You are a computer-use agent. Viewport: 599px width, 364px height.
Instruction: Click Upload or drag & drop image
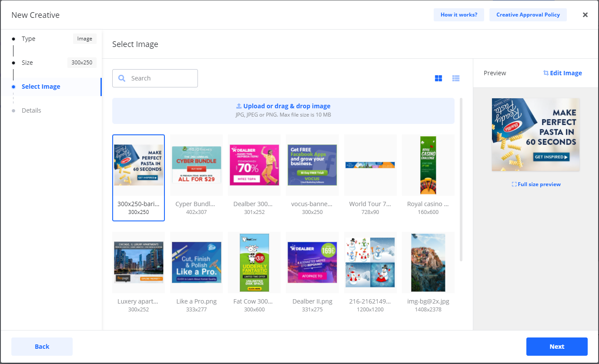[283, 106]
